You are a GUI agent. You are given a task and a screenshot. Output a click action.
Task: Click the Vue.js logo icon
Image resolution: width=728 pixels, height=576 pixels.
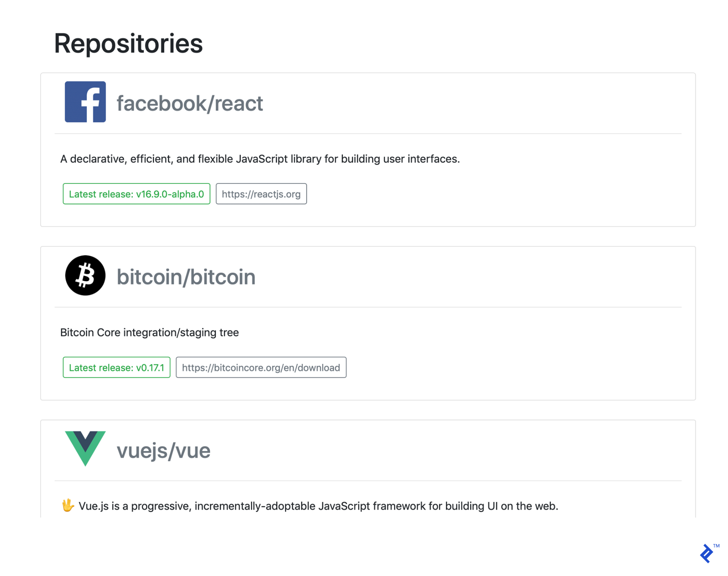(85, 449)
